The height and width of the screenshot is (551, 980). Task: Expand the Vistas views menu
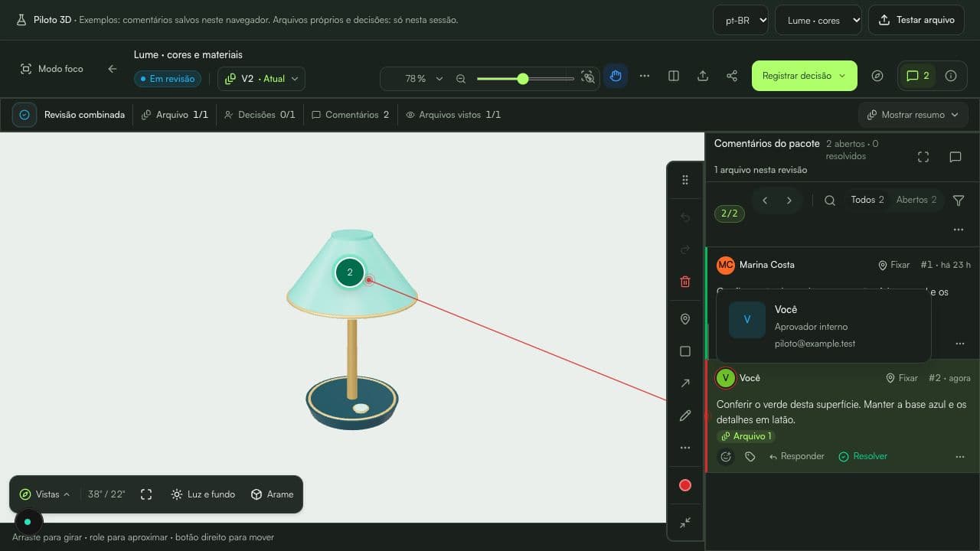point(44,494)
